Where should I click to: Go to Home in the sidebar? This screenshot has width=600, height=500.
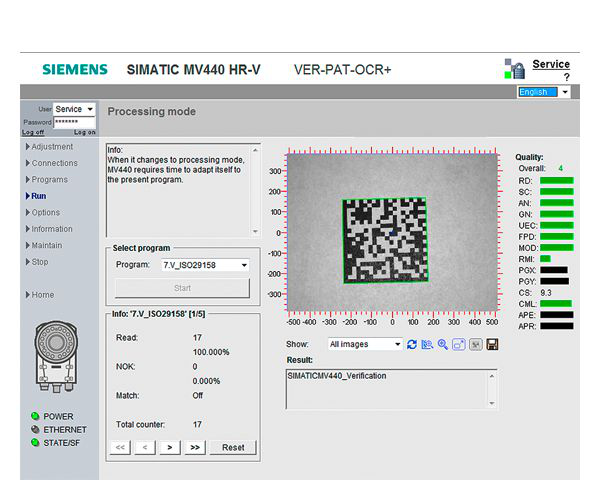pyautogui.click(x=40, y=295)
